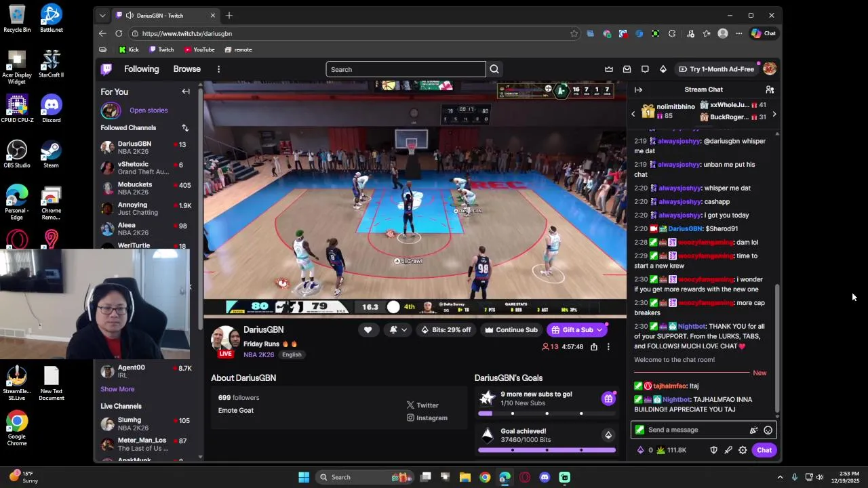Open Mobuckets channel in followed list
Screen dimensions: 868x488
pos(146,188)
